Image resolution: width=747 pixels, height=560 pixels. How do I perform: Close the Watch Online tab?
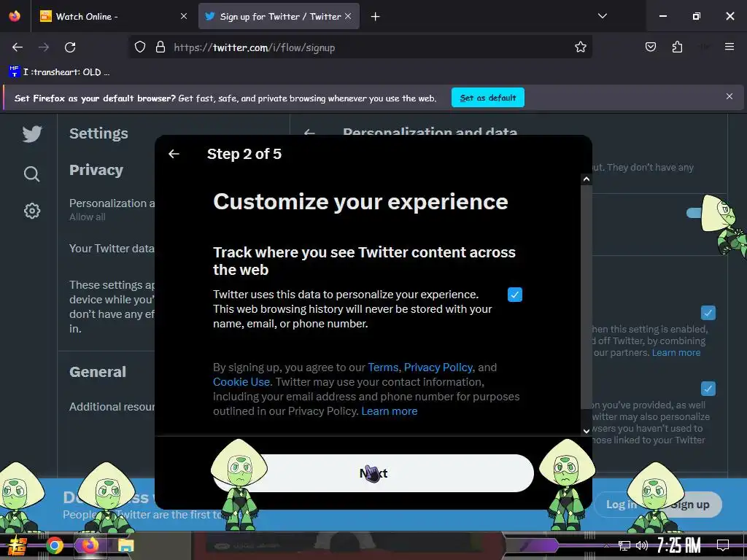pos(184,17)
